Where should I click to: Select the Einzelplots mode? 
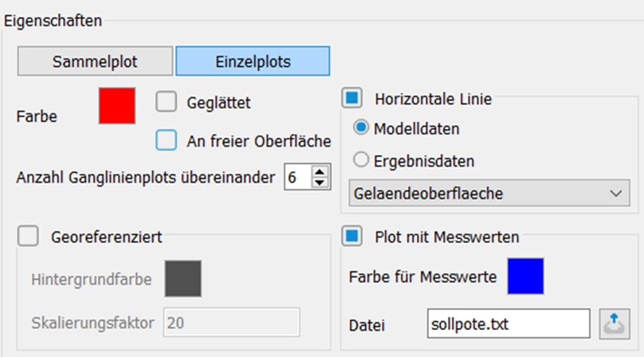click(253, 61)
